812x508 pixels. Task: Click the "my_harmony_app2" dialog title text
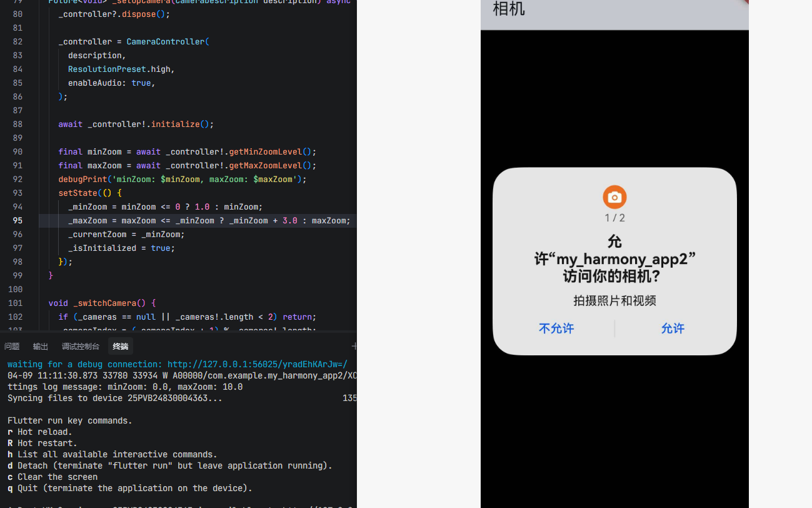pos(614,258)
